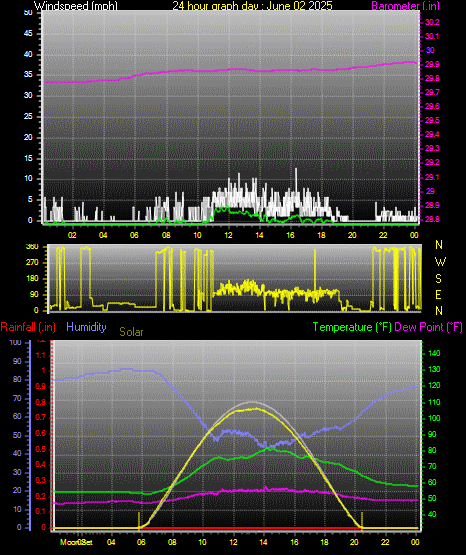Click the Temperature (°F) legend label
Screen dimensions: 466x555
pos(352,327)
